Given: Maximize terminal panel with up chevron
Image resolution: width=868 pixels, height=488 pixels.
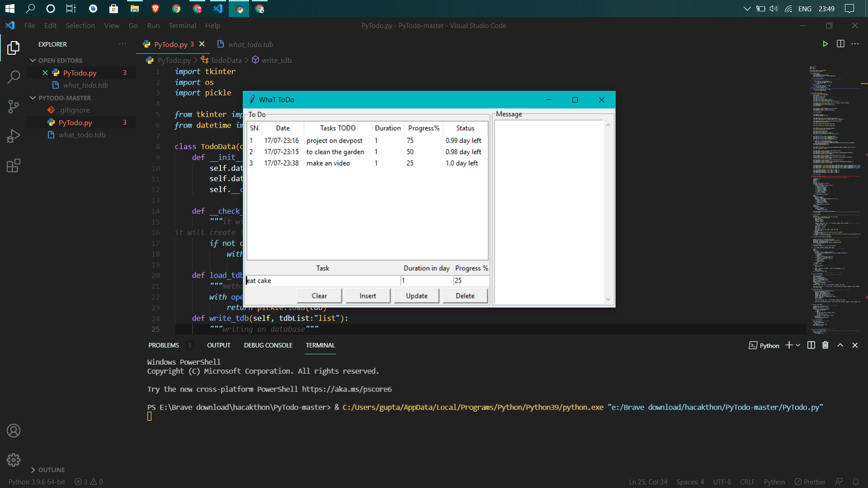Looking at the screenshot, I should (840, 345).
